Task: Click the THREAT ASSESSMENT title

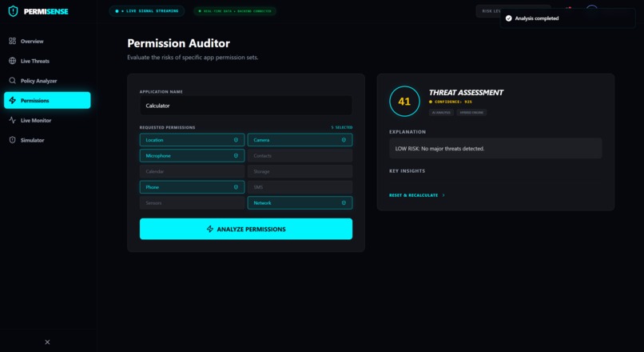Action: coord(466,93)
